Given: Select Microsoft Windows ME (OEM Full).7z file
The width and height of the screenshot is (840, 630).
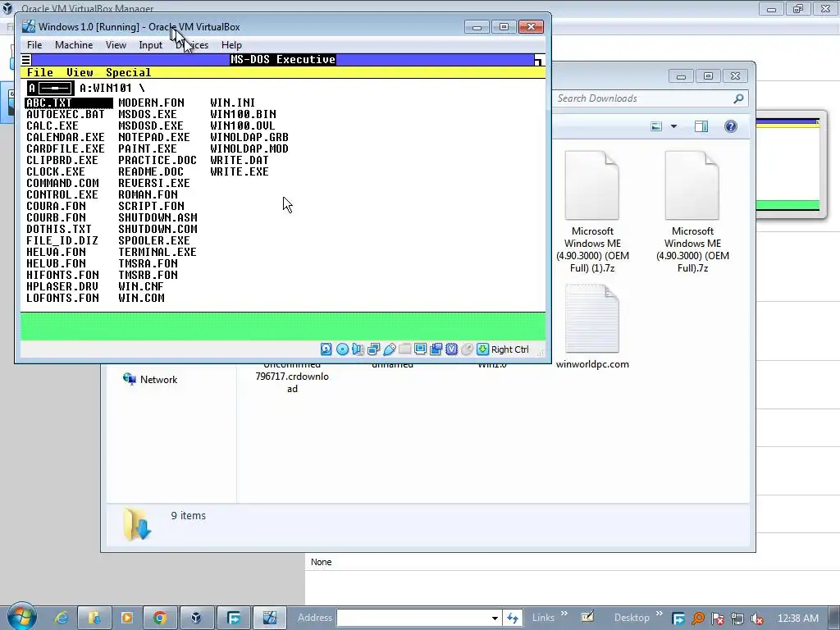Looking at the screenshot, I should click(x=692, y=212).
